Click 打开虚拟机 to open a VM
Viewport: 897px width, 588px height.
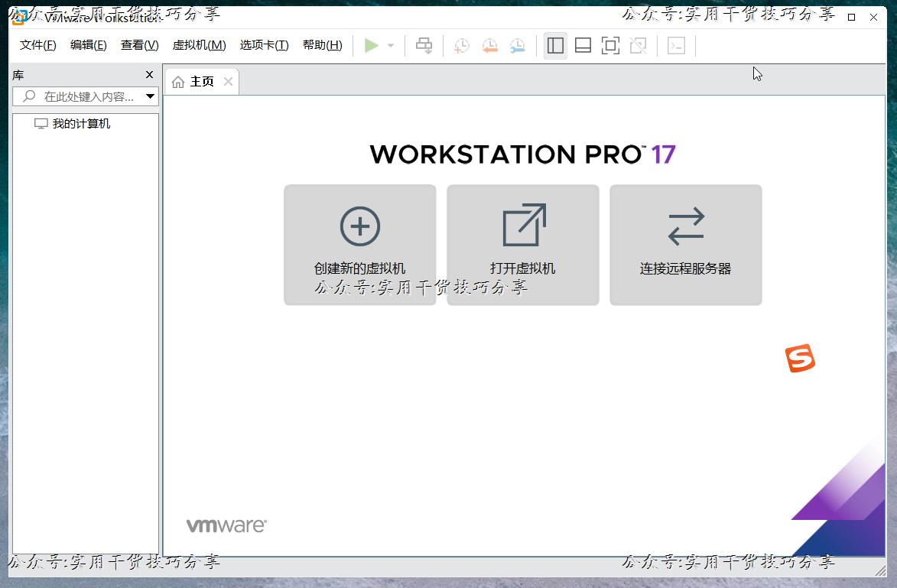click(522, 245)
